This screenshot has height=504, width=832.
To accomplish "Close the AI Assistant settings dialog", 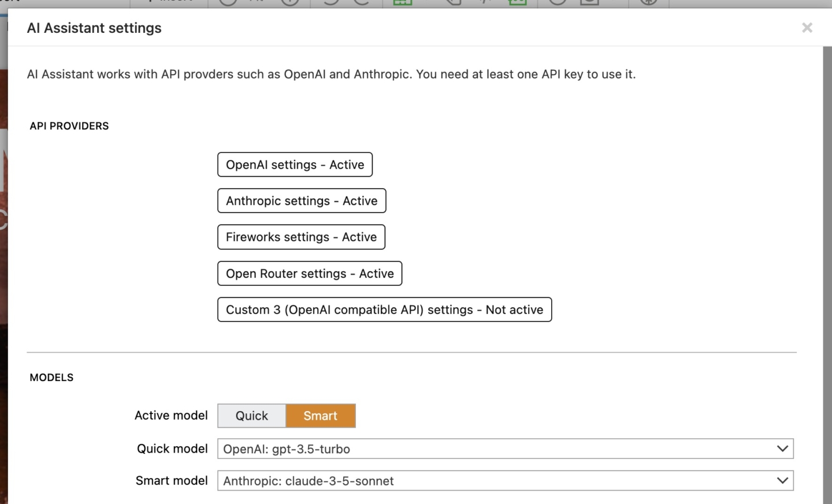I will point(807,27).
